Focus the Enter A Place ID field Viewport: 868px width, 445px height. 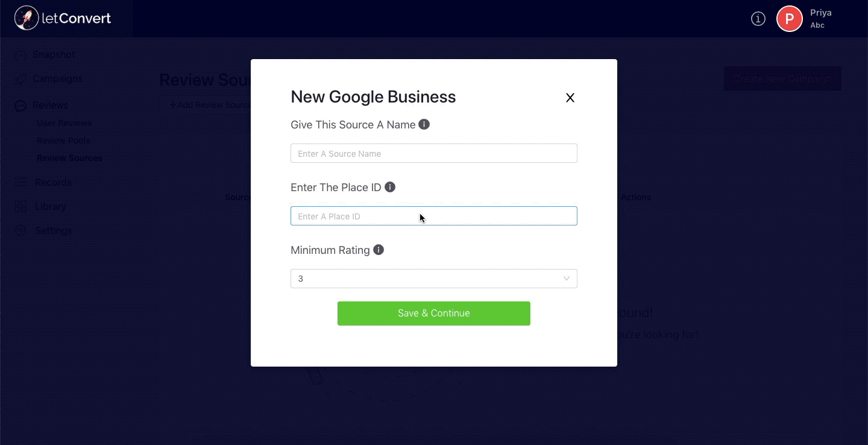434,216
